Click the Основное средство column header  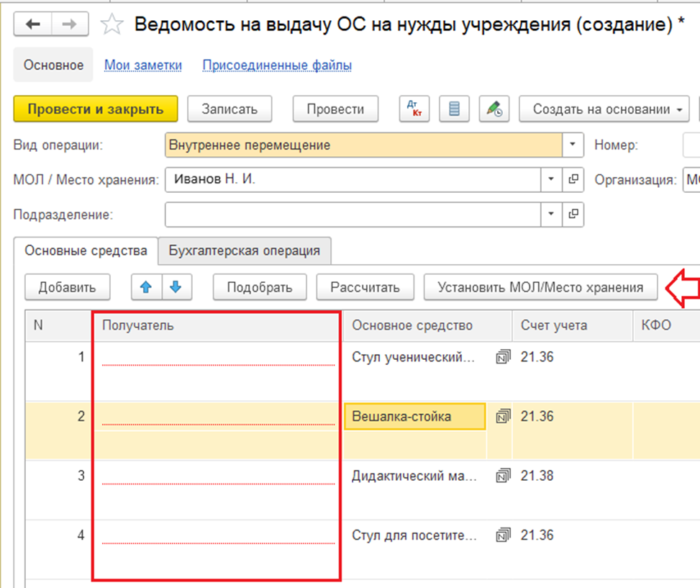pos(427,325)
